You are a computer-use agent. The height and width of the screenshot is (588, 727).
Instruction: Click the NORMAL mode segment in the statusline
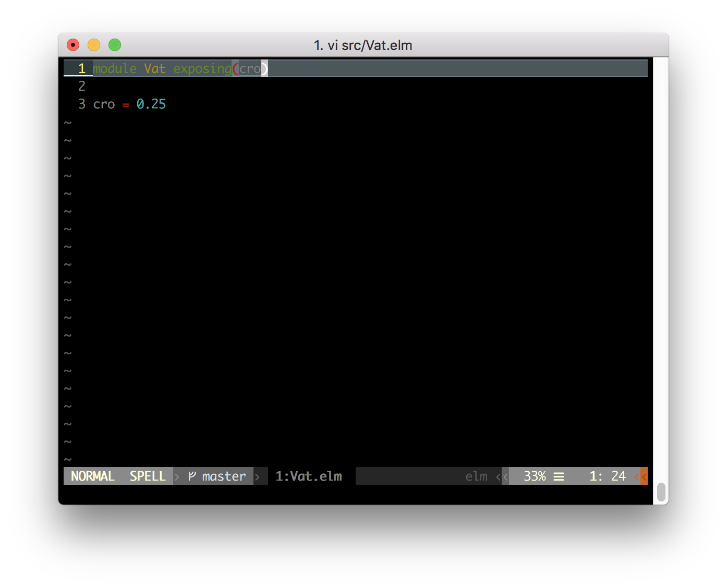click(x=93, y=476)
